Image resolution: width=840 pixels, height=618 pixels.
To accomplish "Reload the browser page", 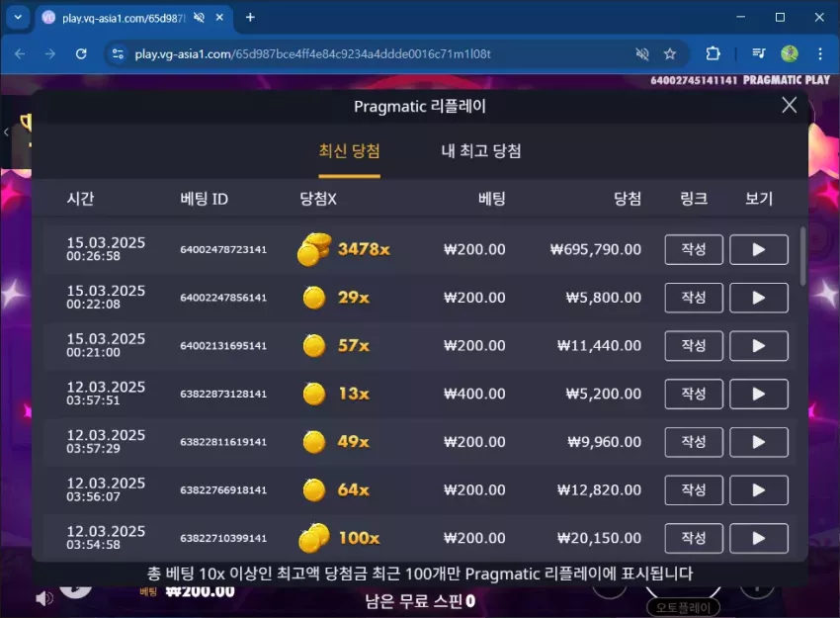I will click(81, 53).
